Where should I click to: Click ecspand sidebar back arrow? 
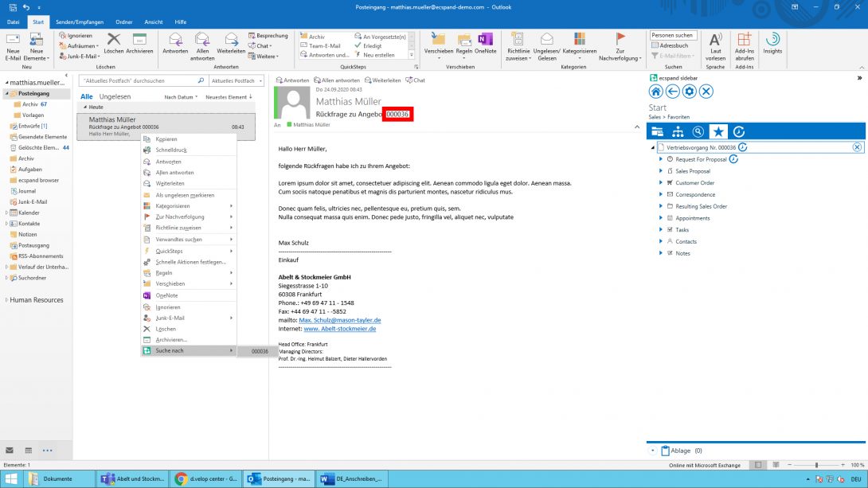tap(673, 92)
